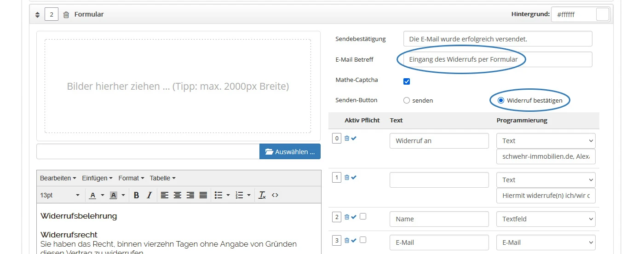The width and height of the screenshot is (644, 254).
Task: Open the numbered list style dropdown arrow
Action: tap(249, 195)
